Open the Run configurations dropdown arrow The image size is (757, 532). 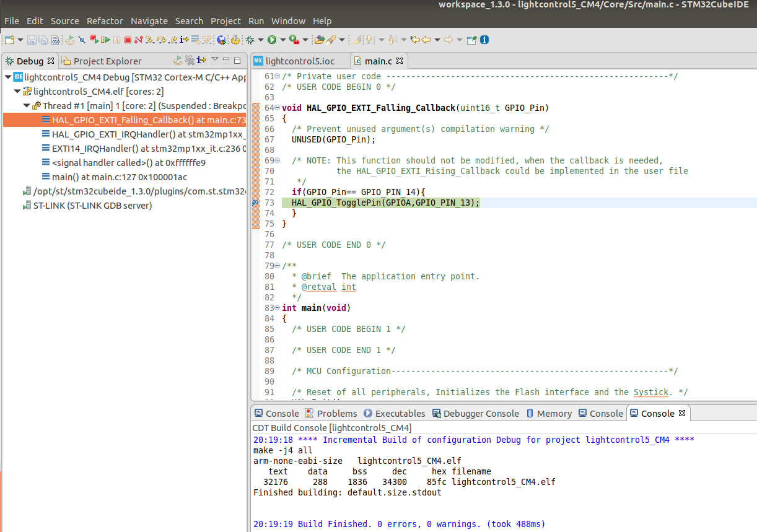tap(283, 40)
